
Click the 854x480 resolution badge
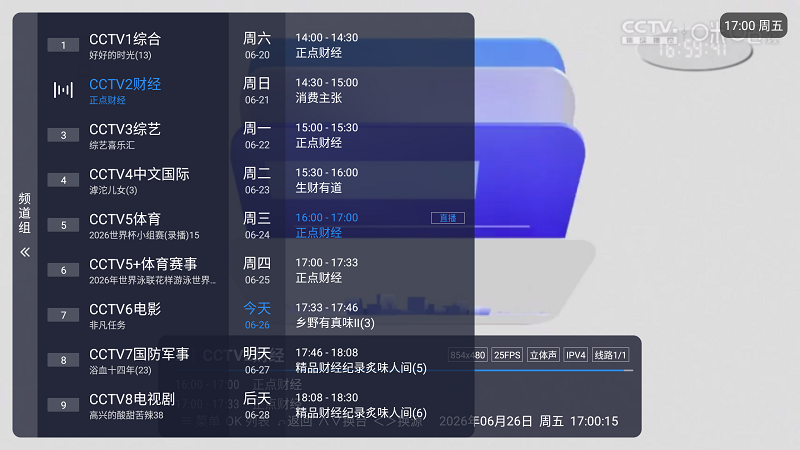point(468,355)
